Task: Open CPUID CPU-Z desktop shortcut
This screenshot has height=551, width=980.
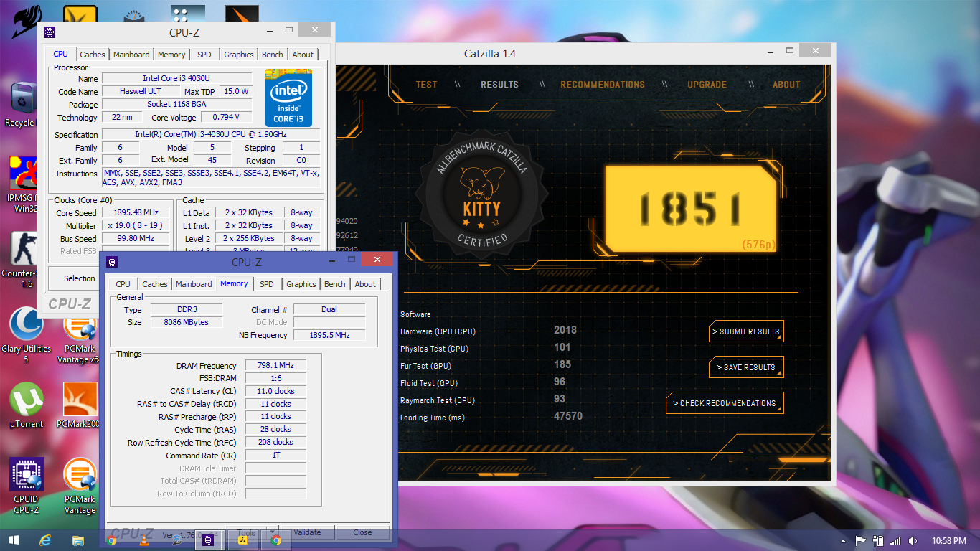Action: [27, 486]
